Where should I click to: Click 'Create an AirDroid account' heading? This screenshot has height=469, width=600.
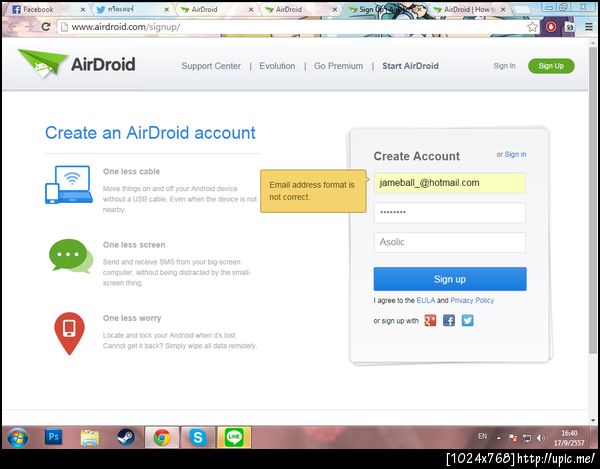(x=150, y=133)
